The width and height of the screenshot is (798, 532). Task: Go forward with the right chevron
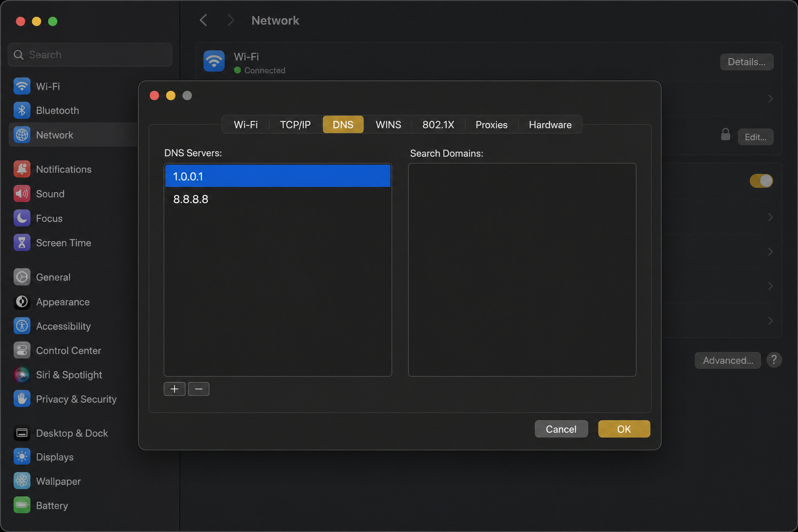(231, 20)
